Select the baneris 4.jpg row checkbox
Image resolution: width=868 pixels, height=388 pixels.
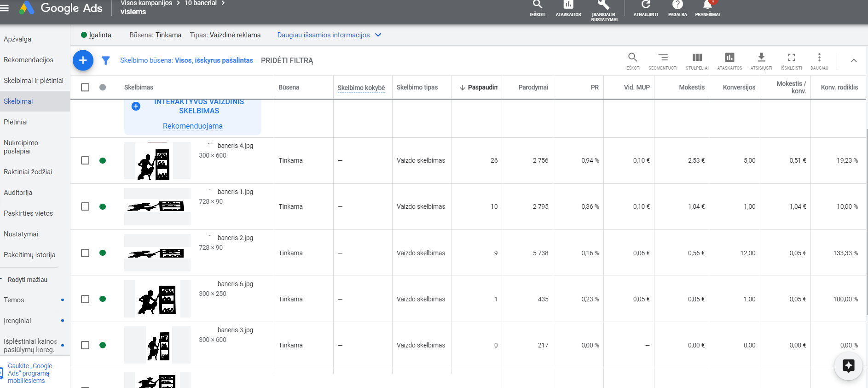85,160
